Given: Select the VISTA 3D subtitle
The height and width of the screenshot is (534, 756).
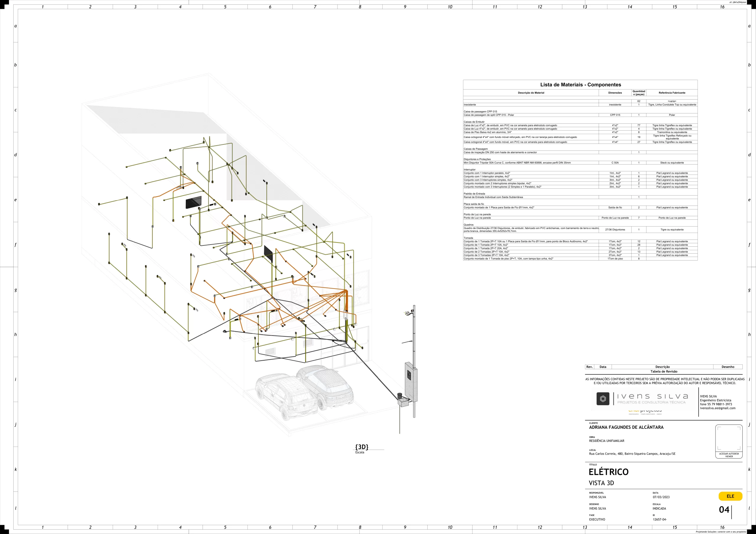Looking at the screenshot, I should point(601,483).
